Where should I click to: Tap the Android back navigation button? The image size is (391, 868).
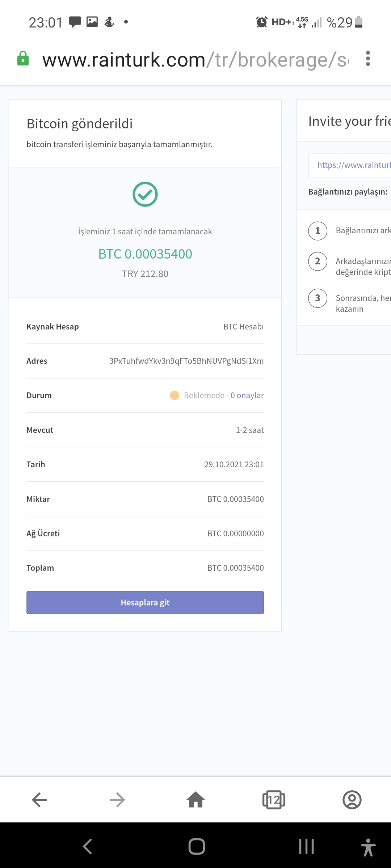87,846
